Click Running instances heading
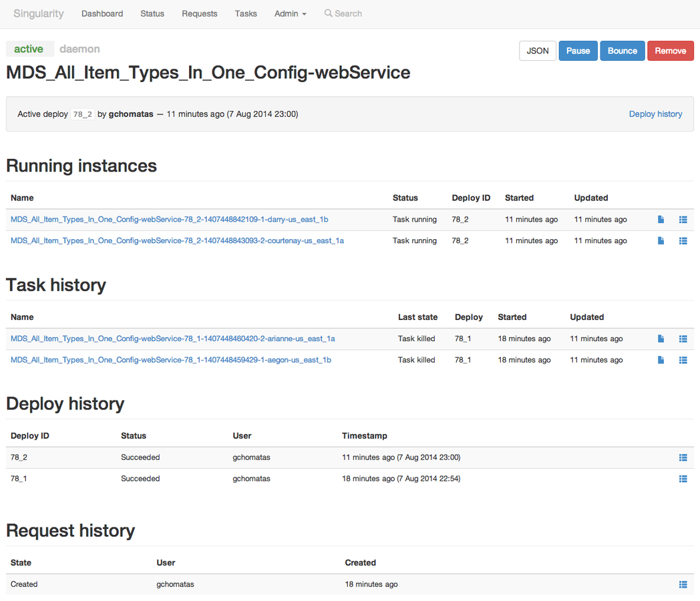Viewport: 700px width, 601px height. 81,166
